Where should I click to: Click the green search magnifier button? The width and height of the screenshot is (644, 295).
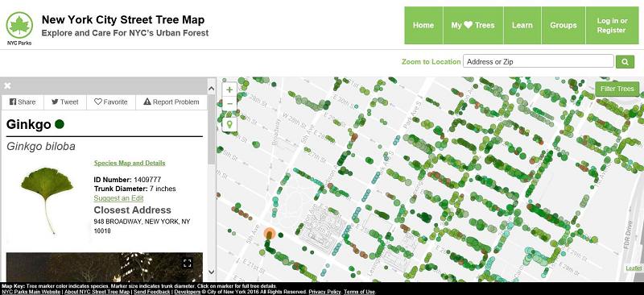click(x=625, y=62)
